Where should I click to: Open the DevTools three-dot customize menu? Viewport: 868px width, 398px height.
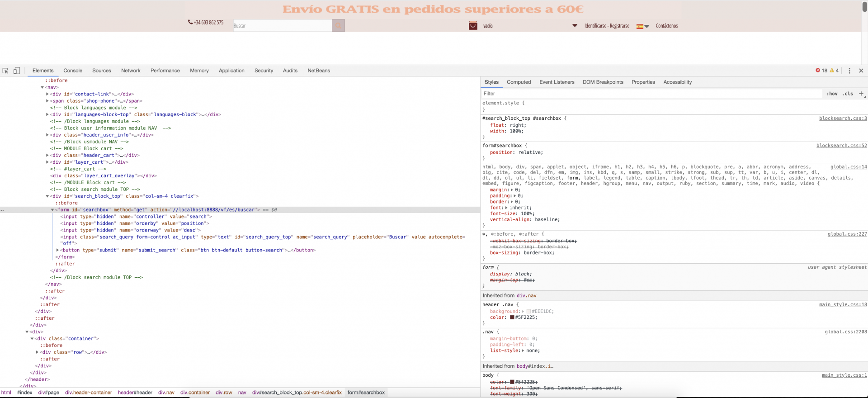[x=849, y=71]
